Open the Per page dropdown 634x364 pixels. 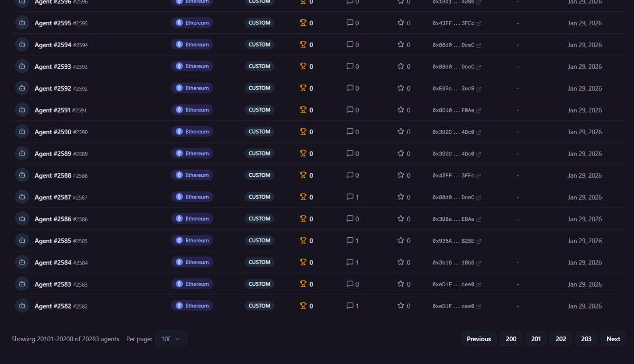pos(171,339)
